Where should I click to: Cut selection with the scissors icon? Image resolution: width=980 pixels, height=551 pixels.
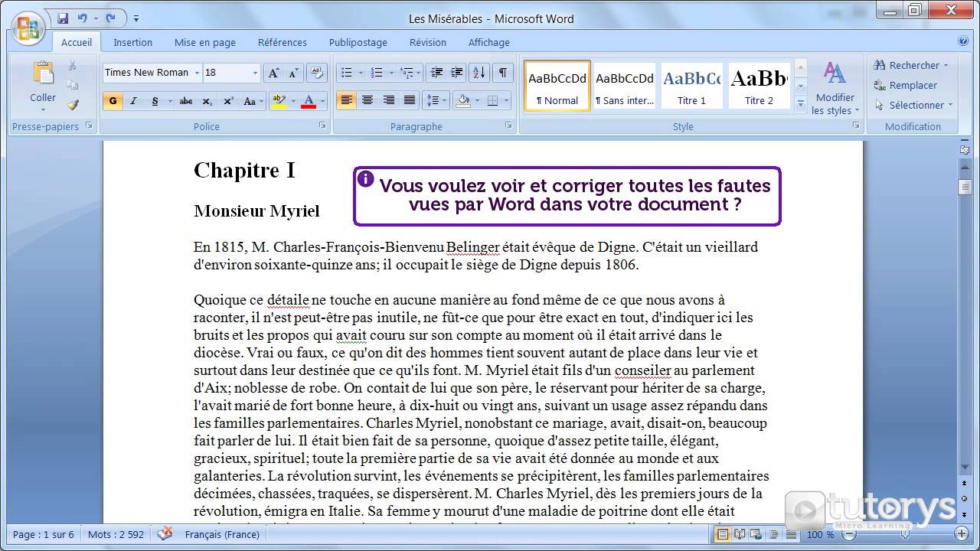click(73, 66)
